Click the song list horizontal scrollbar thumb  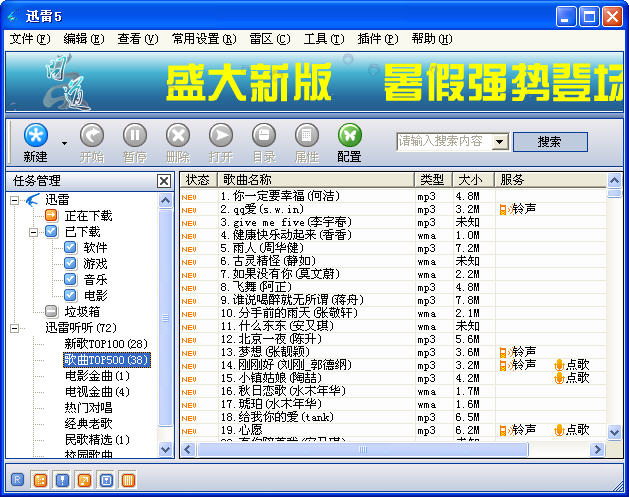pyautogui.click(x=362, y=449)
